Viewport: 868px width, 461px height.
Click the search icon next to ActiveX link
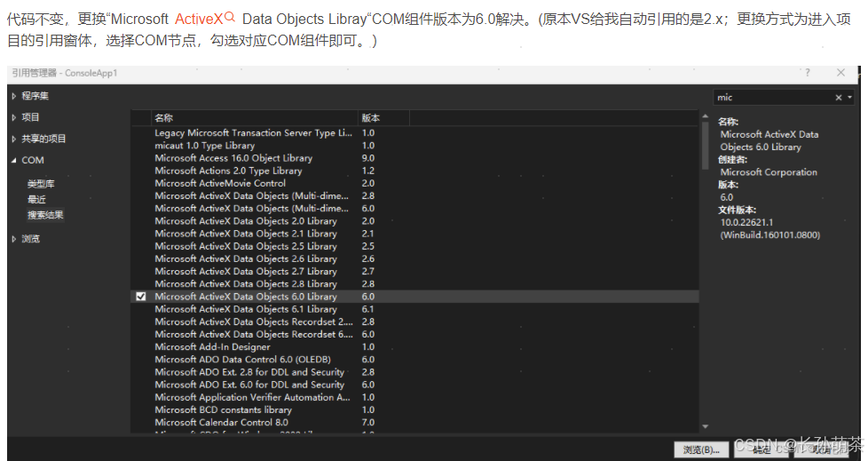[230, 17]
